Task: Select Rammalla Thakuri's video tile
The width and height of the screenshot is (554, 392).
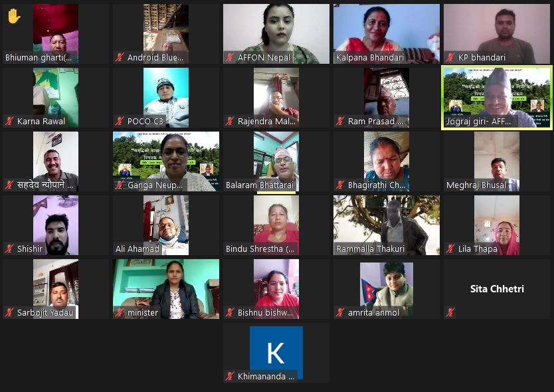Action: (387, 225)
